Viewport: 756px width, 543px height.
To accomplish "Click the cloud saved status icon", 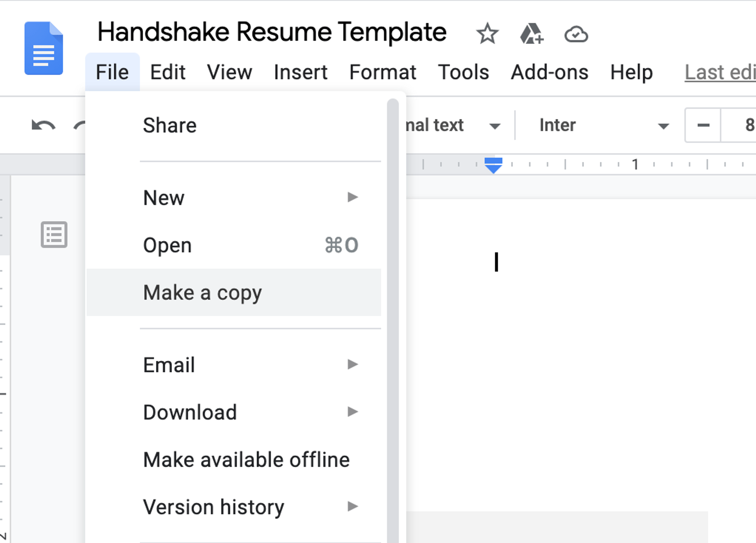I will (576, 34).
